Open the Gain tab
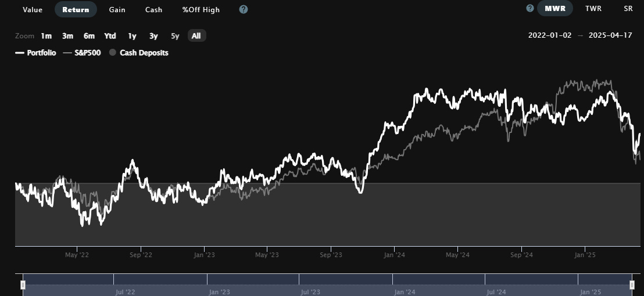 117,9
